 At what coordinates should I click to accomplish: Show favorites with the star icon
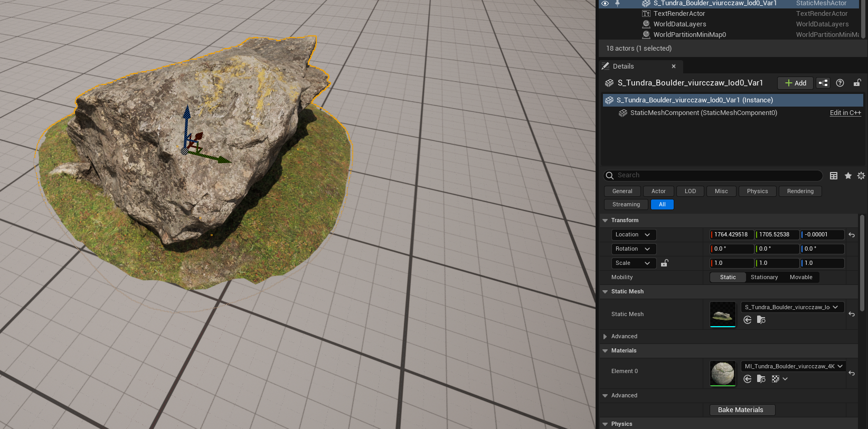coord(848,176)
